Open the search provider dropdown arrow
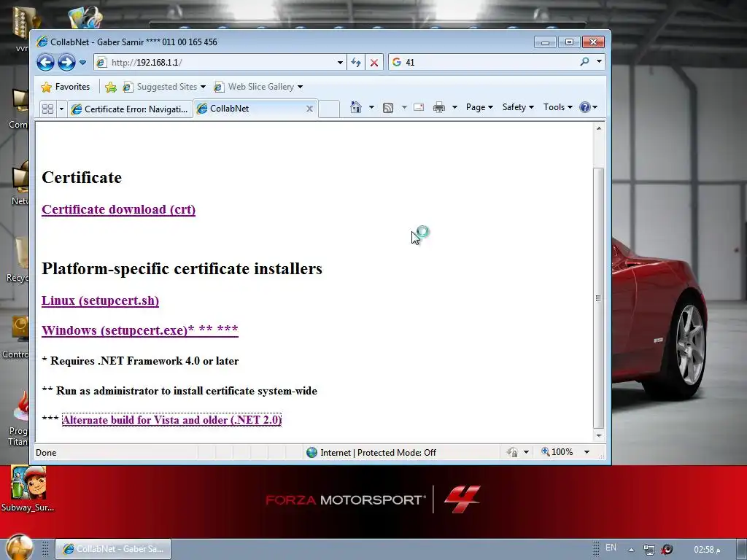The height and width of the screenshot is (560, 747). coord(599,62)
